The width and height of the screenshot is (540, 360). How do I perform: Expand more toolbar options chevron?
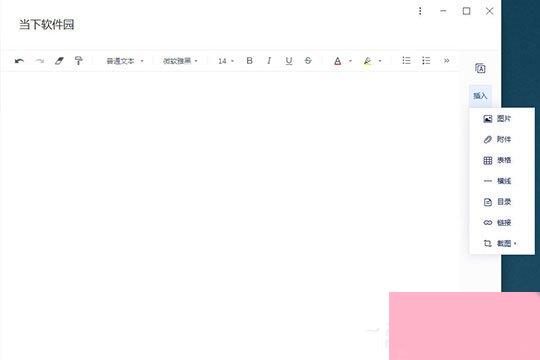pyautogui.click(x=446, y=61)
